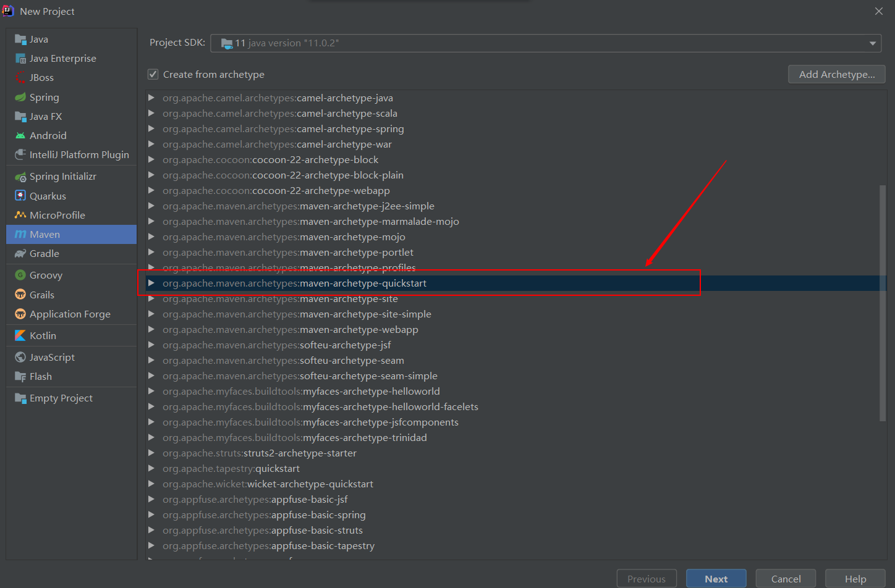Expand the cocoon-22-archetype-block node

(x=151, y=159)
